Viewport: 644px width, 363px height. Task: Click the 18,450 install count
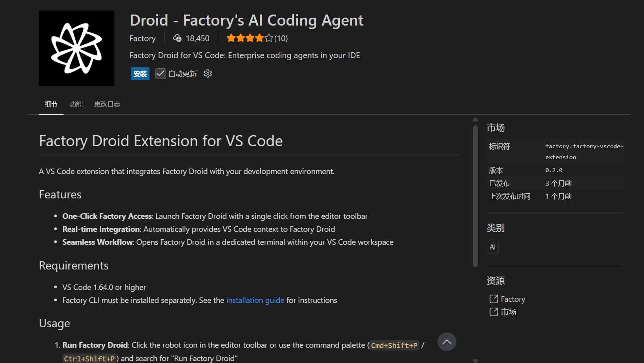coord(197,38)
